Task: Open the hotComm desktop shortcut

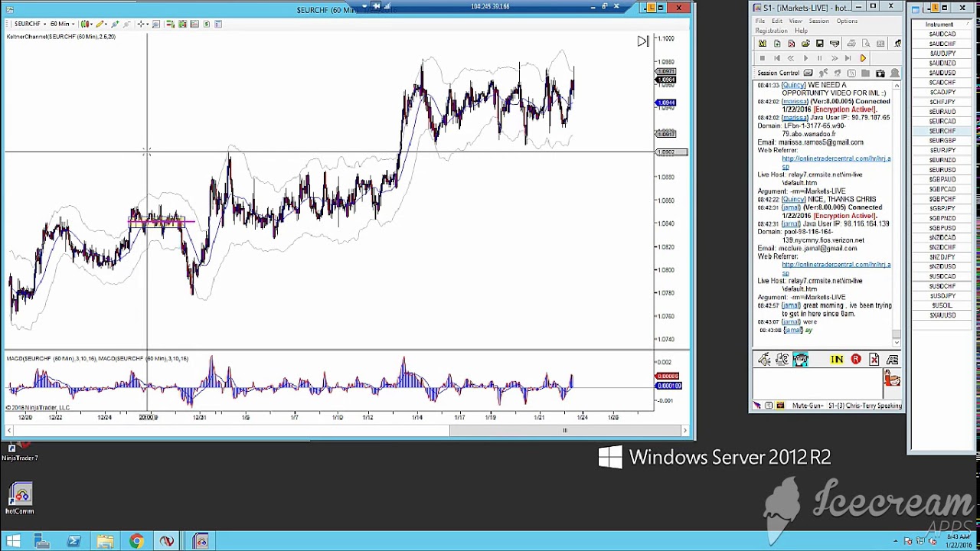Action: click(x=21, y=498)
